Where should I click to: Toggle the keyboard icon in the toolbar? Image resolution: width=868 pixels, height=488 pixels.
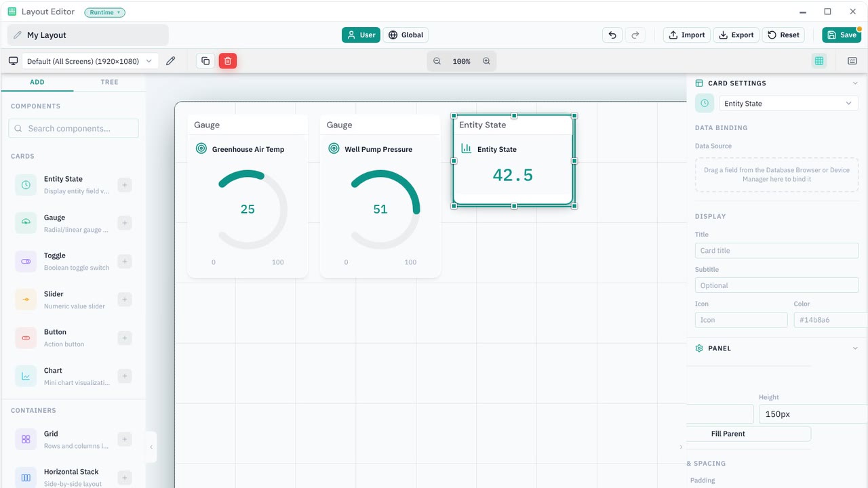pyautogui.click(x=852, y=61)
